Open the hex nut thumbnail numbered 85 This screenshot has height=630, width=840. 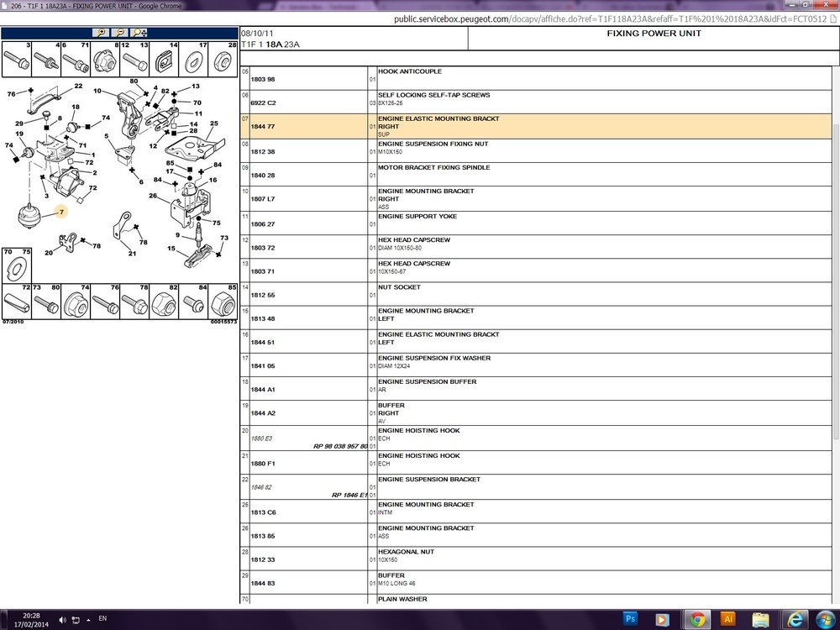(x=223, y=302)
